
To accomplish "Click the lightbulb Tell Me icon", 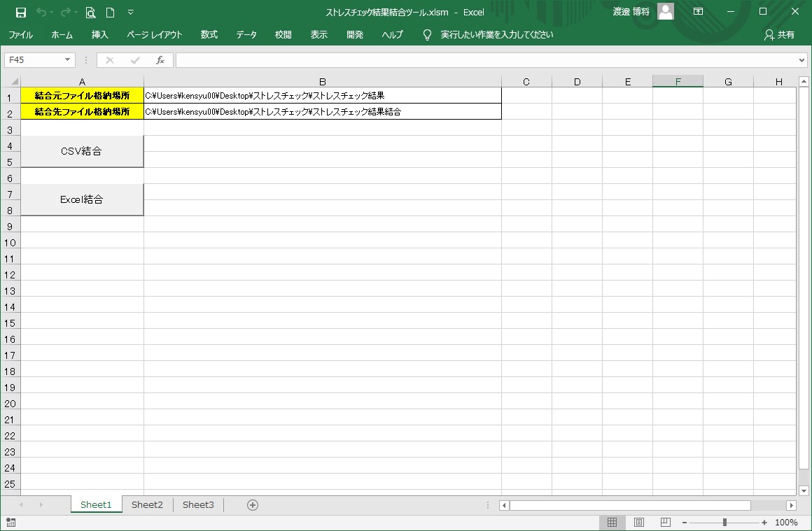I will point(427,35).
